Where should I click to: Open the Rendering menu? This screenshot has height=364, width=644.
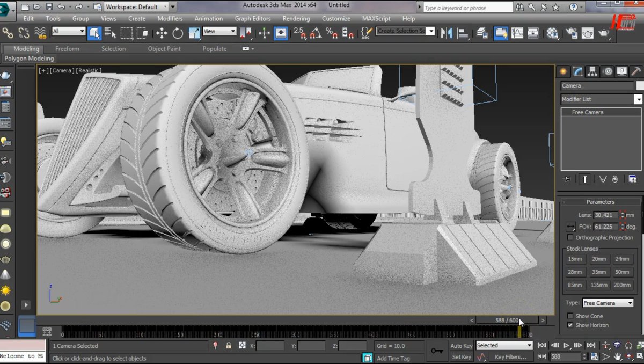296,18
